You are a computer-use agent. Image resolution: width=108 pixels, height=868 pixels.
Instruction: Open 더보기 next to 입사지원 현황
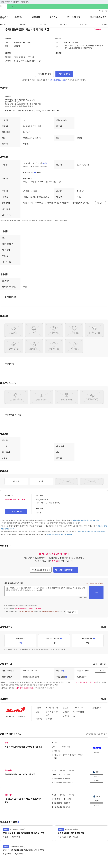[x=104, y=627]
